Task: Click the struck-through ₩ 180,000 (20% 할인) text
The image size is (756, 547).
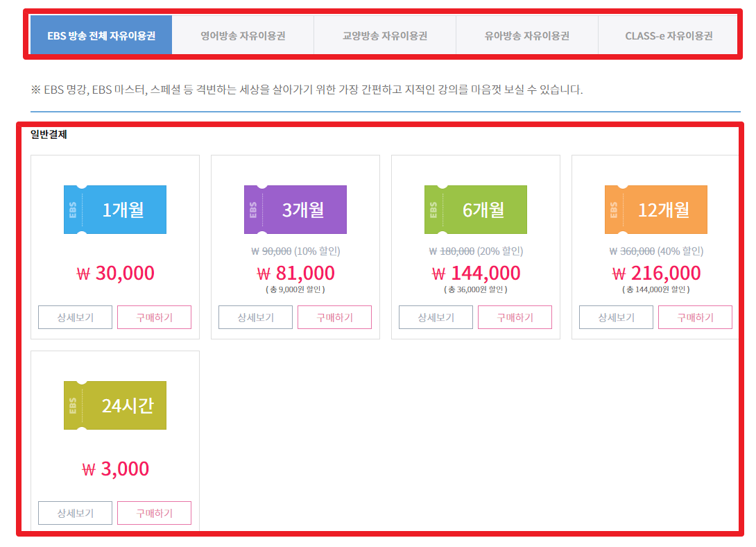Action: coord(476,251)
